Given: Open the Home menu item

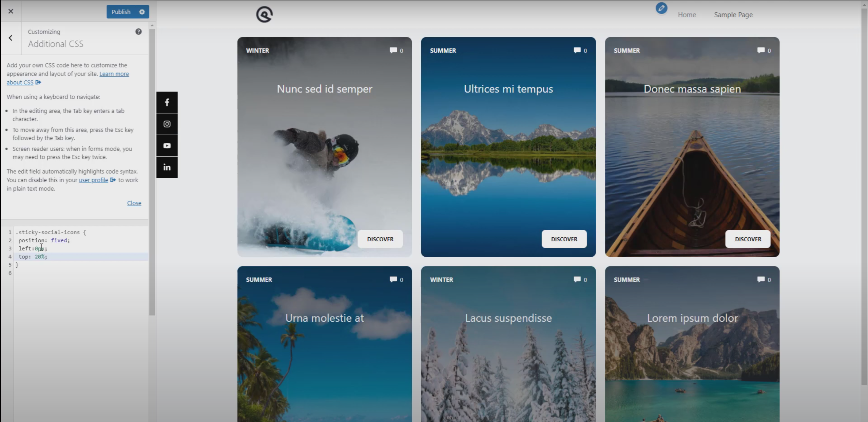Looking at the screenshot, I should [687, 15].
